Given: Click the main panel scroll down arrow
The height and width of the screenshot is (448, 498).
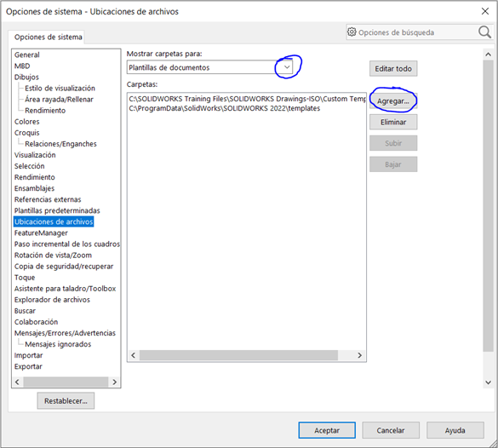Looking at the screenshot, I should [x=488, y=382].
